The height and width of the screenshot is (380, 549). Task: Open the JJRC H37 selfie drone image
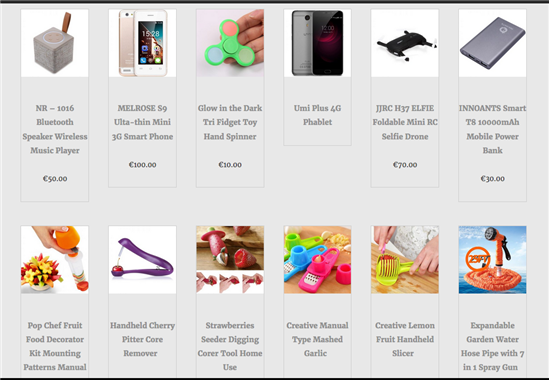(x=405, y=43)
